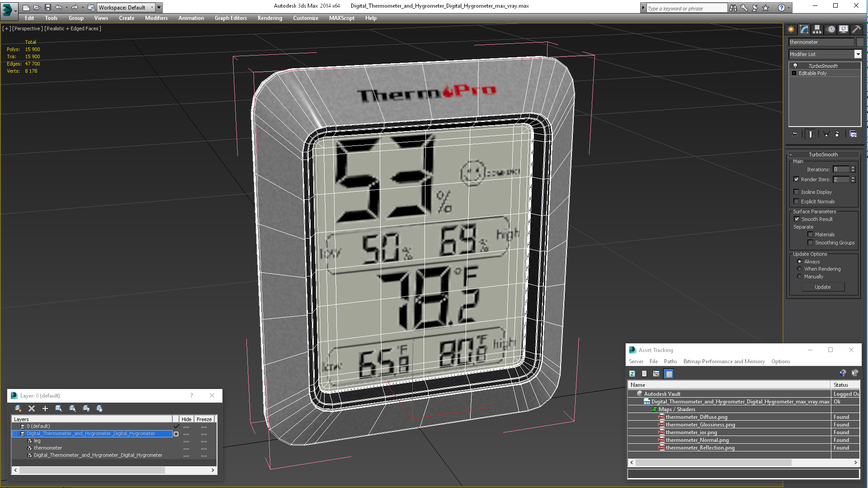Click the binoculars search icon

(x=733, y=8)
